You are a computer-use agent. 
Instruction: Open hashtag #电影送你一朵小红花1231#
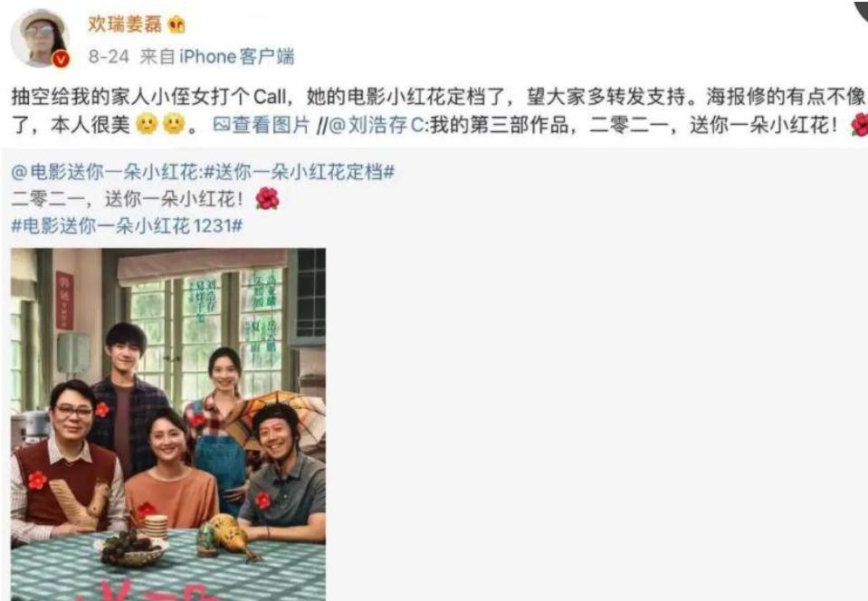coord(127,225)
